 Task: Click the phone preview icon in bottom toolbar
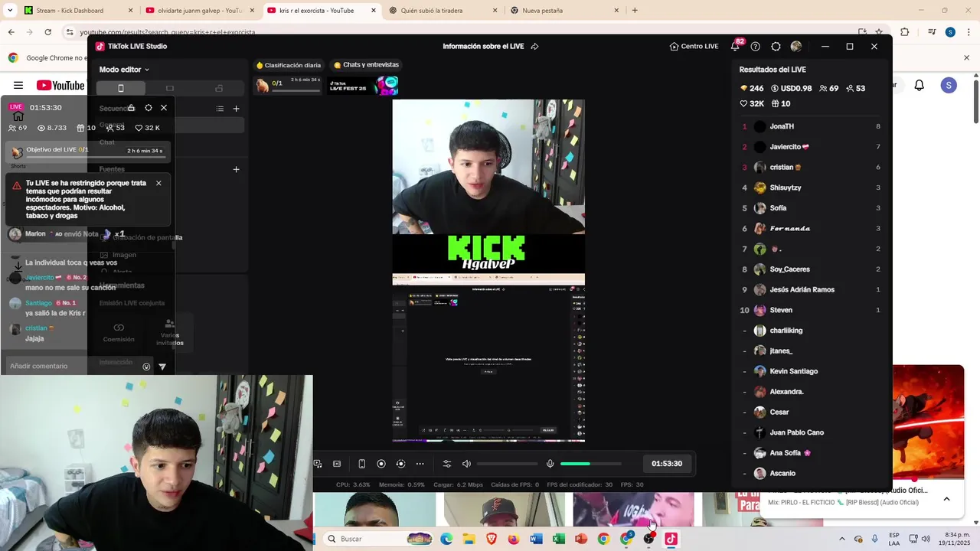(x=362, y=464)
